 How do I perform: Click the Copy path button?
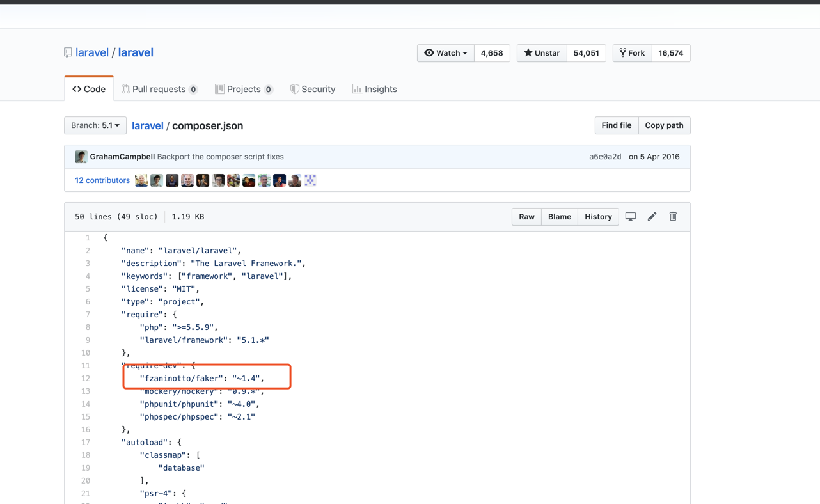(x=664, y=125)
